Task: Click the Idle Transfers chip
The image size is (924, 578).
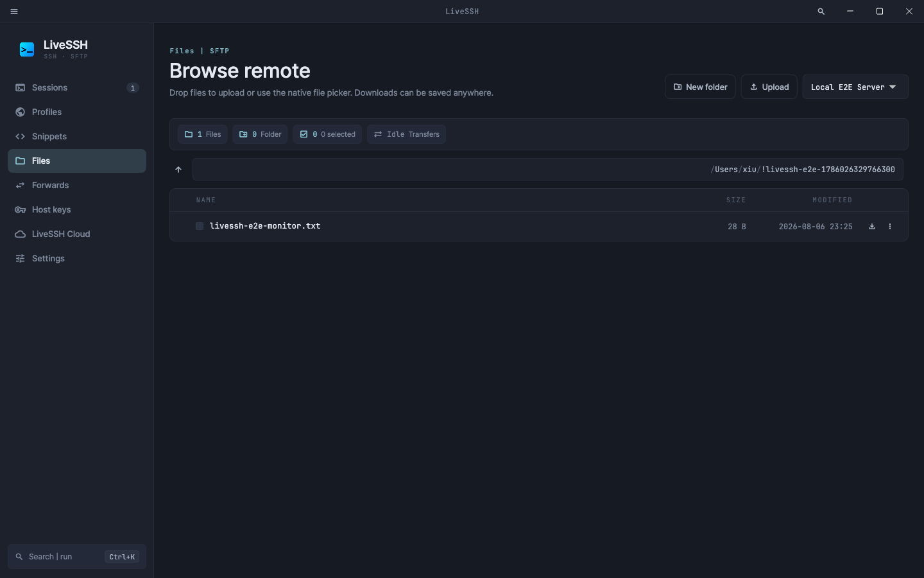Action: tap(406, 134)
